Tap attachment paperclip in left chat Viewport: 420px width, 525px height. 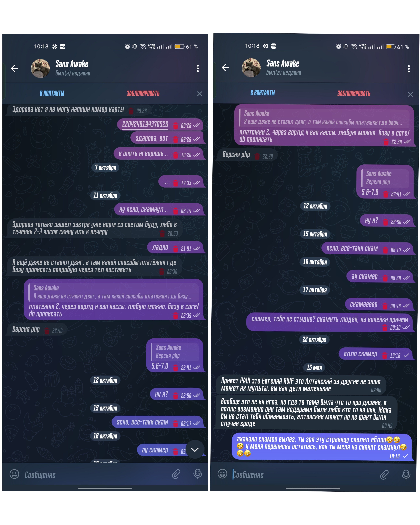click(176, 474)
